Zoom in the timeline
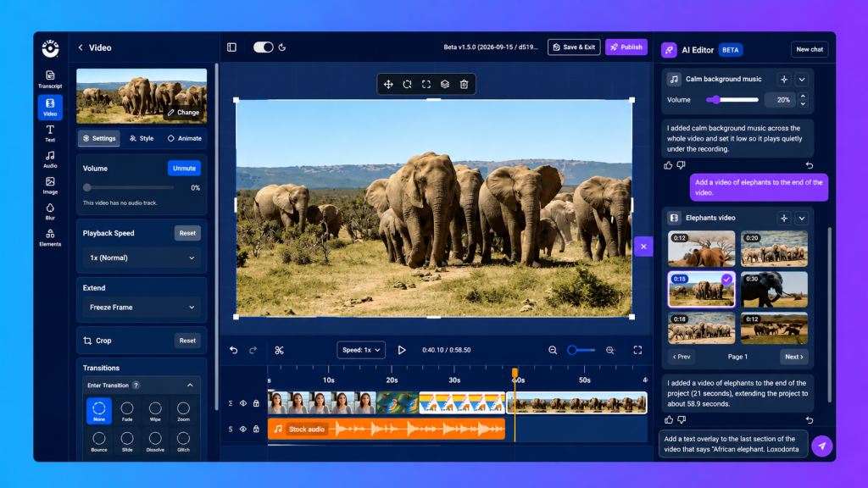This screenshot has height=488, width=868. point(610,350)
